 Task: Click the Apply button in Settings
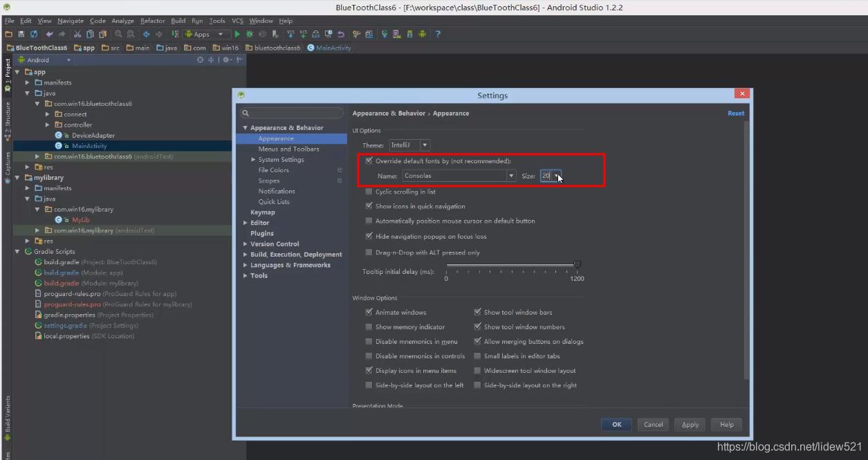pyautogui.click(x=690, y=424)
